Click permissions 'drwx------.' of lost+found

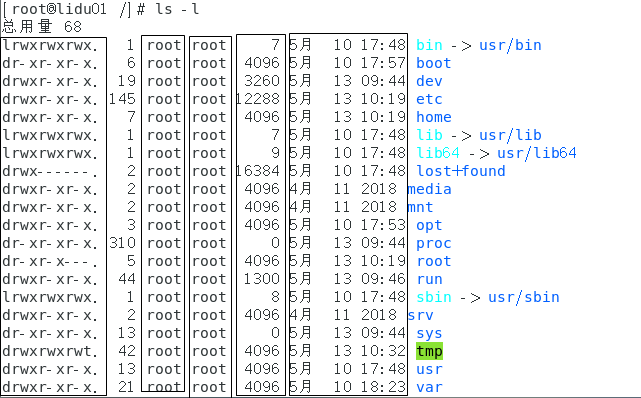click(50, 171)
